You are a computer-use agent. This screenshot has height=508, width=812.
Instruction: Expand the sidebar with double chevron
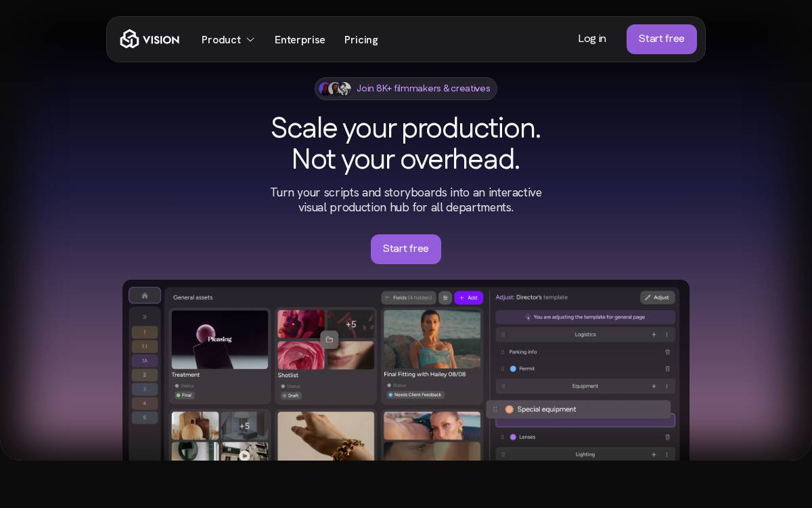point(145,316)
